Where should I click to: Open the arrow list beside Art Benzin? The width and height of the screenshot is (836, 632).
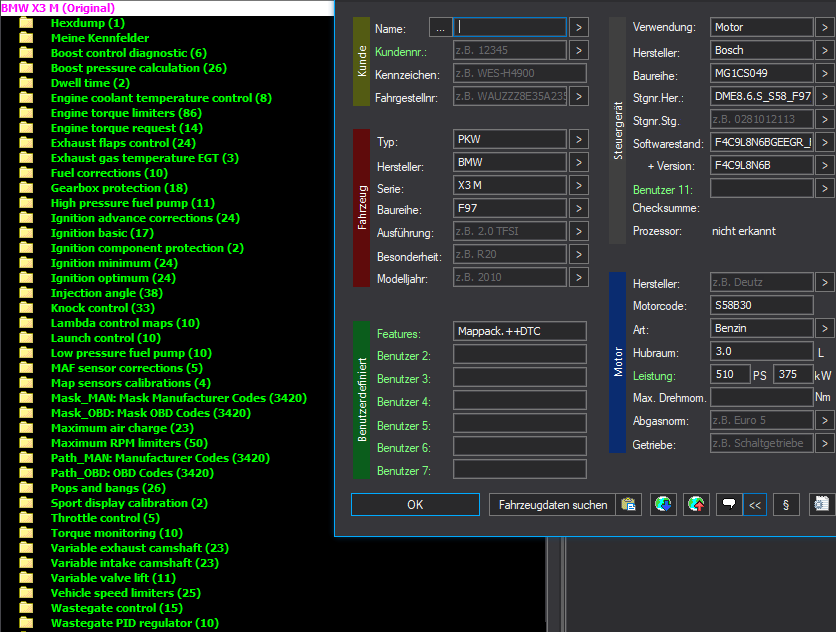point(824,328)
